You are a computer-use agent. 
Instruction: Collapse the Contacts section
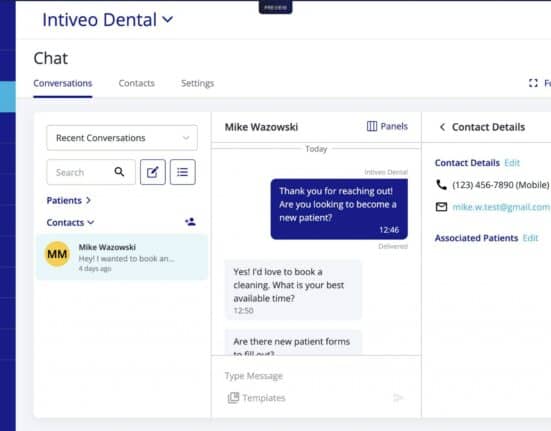coord(70,223)
